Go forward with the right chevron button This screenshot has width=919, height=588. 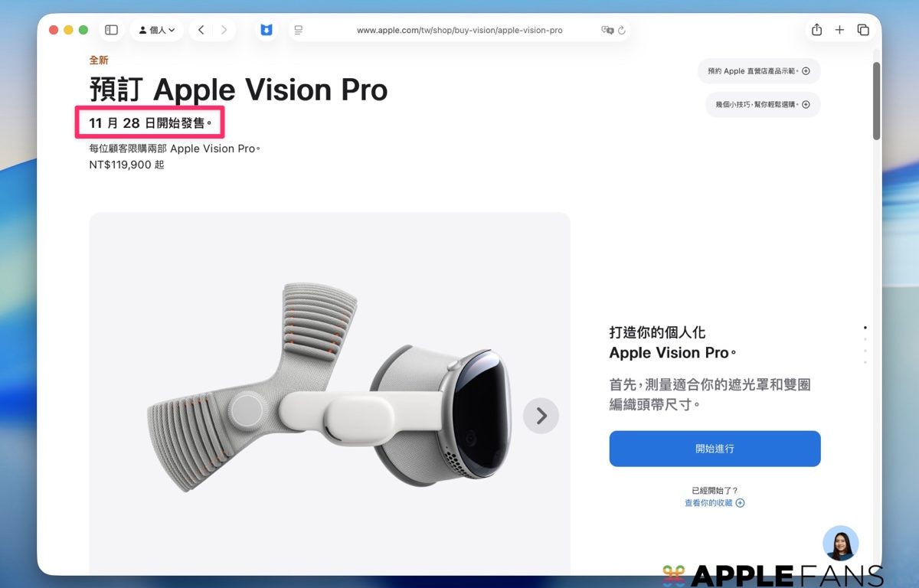(224, 30)
